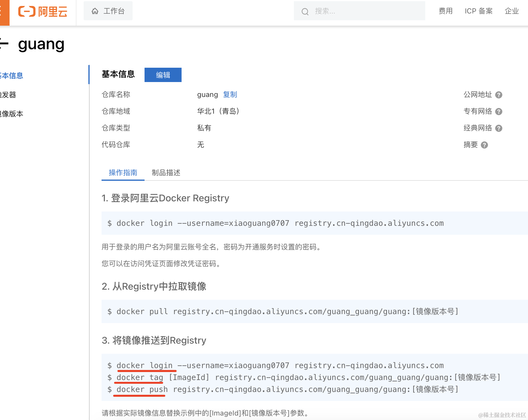Show help for 公网地址

[498, 95]
